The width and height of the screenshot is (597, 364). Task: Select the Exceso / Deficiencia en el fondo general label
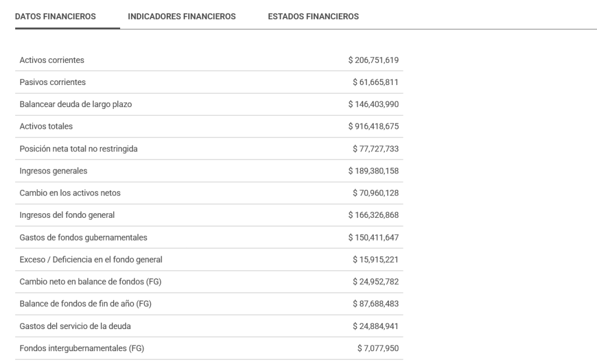(91, 259)
